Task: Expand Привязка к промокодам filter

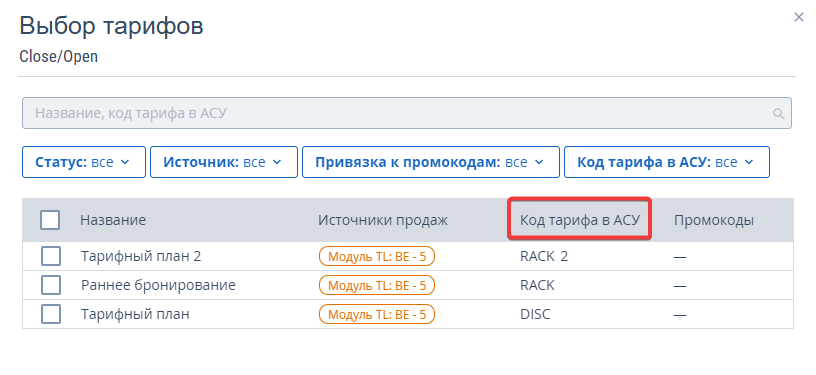Action: tap(431, 162)
